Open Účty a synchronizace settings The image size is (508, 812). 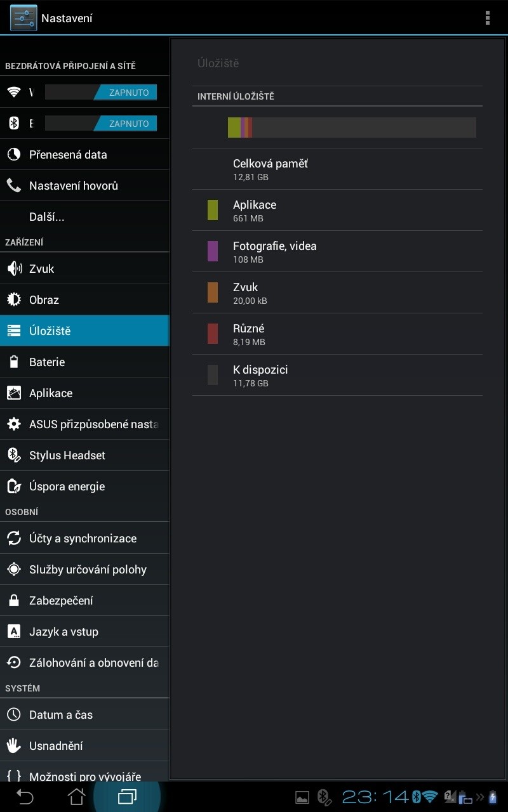pyautogui.click(x=84, y=538)
